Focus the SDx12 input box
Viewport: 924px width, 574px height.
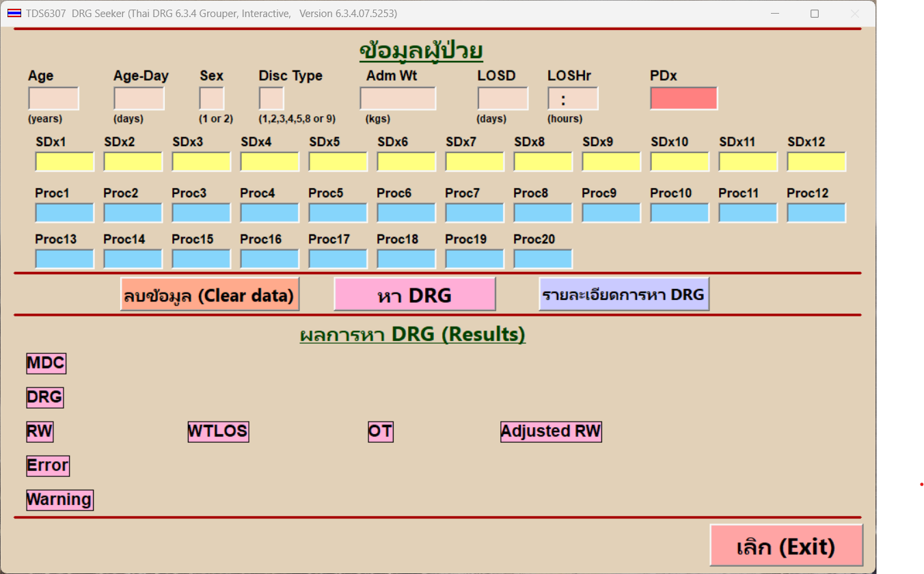[x=816, y=162]
